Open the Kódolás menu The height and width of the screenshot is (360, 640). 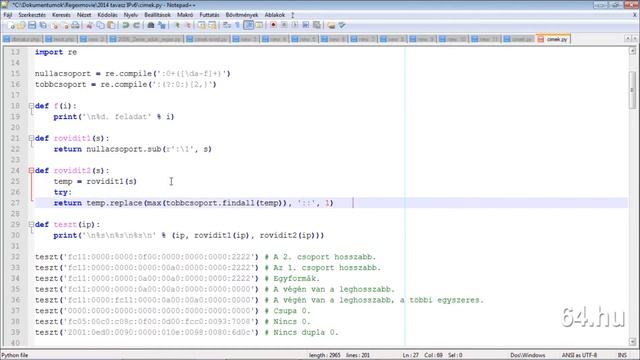[107, 15]
